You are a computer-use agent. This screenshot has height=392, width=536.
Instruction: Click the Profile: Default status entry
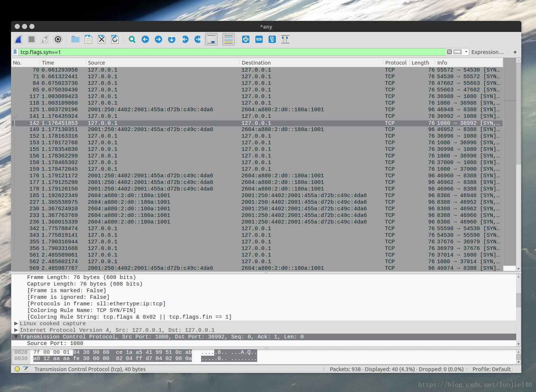pyautogui.click(x=492, y=369)
